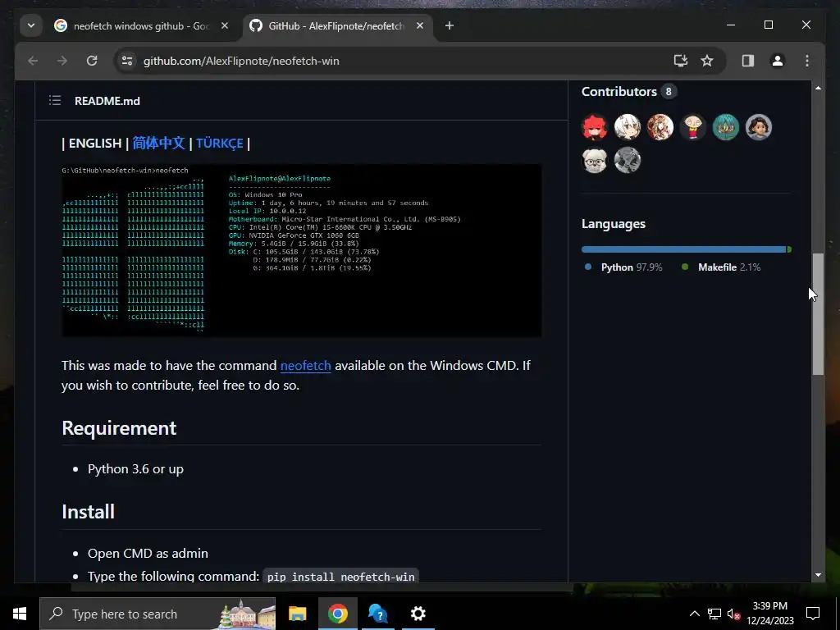Open teal circular contributor avatar
The image size is (840, 630).
726,127
